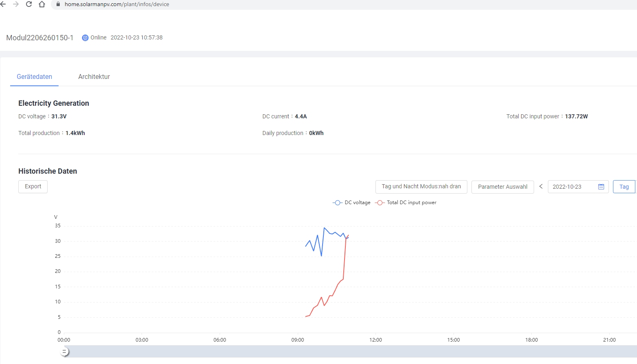Open Parameter Auswahl selector

click(502, 187)
